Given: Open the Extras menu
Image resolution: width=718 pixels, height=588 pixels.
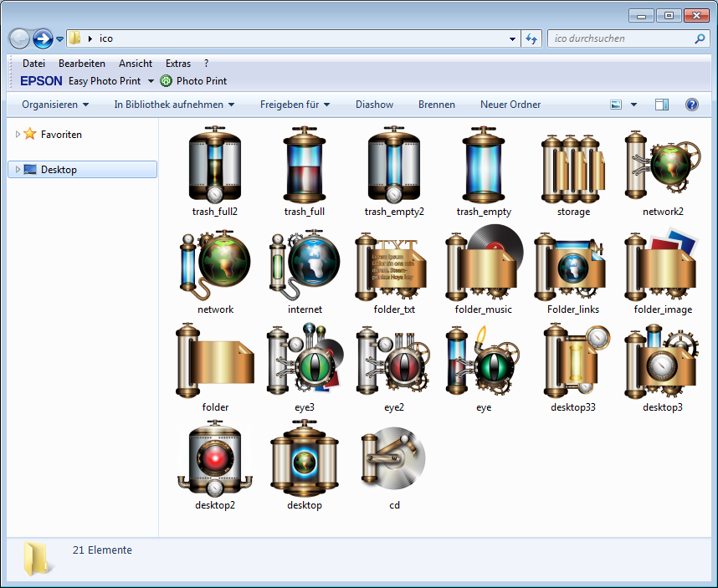Looking at the screenshot, I should coord(177,63).
